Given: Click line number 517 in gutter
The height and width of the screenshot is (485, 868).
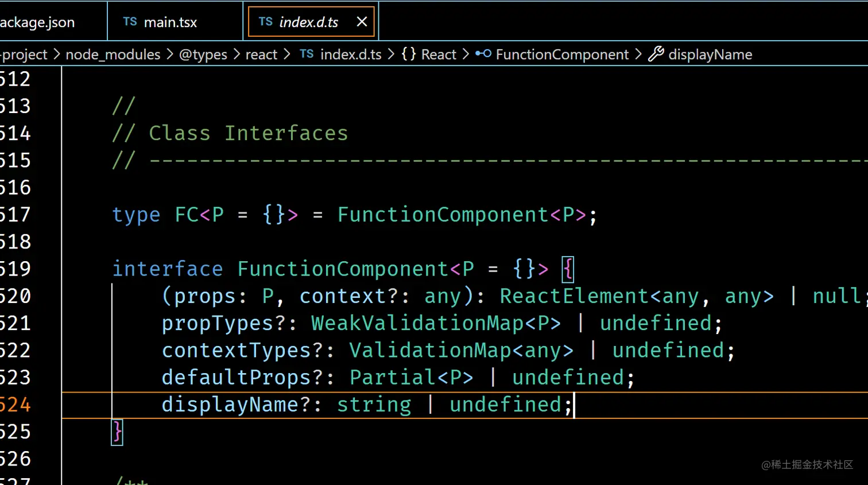Looking at the screenshot, I should (x=15, y=215).
